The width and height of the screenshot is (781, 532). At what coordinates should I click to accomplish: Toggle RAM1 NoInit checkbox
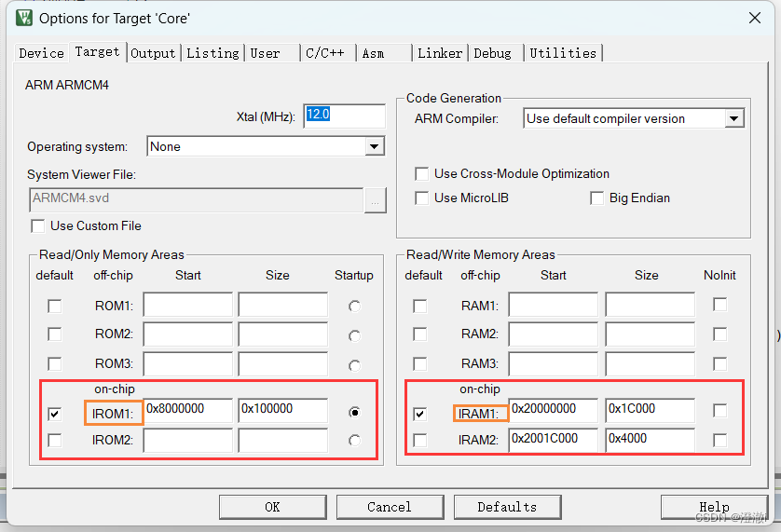click(719, 305)
